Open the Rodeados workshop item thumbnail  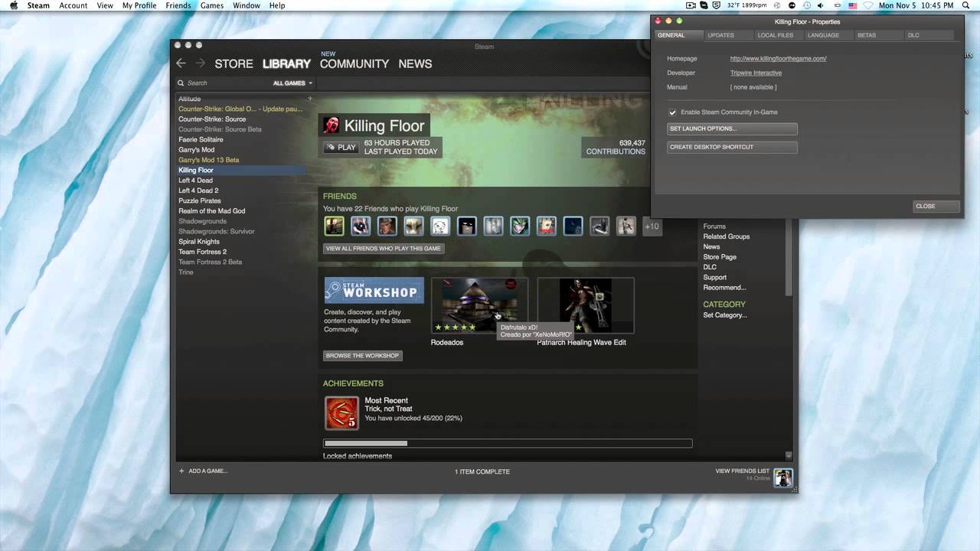479,305
